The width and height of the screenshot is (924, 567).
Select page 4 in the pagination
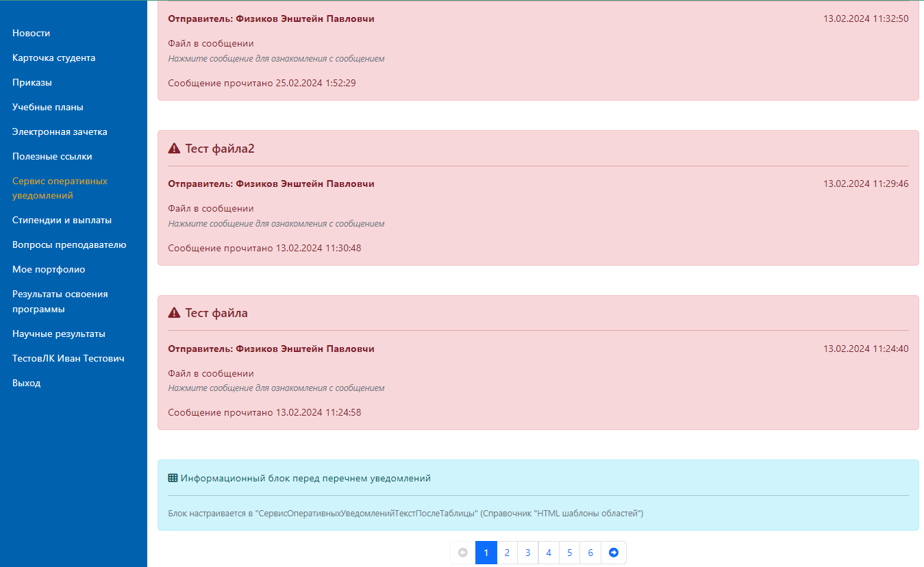549,553
